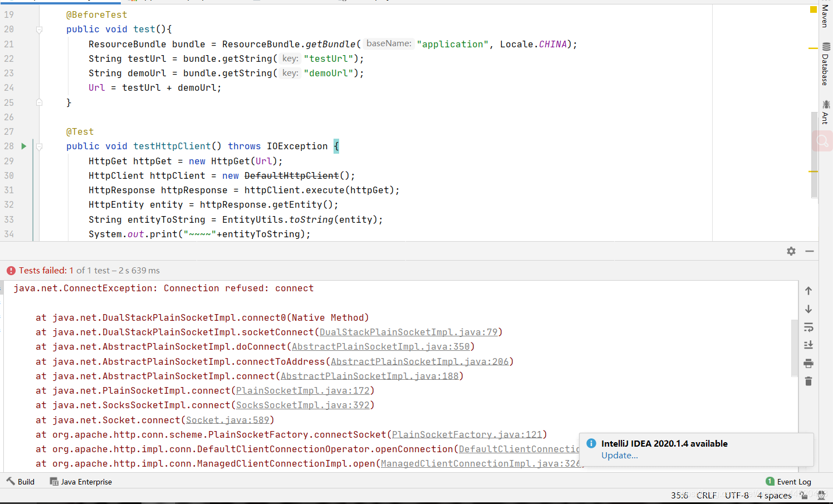This screenshot has width=833, height=504.
Task: Click the yellow warning stripe near line 30
Action: [x=813, y=172]
